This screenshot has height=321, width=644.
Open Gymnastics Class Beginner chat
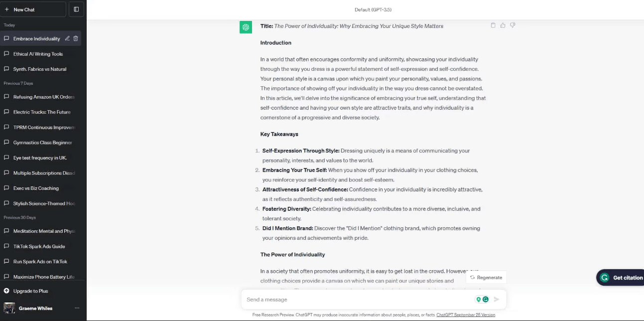click(42, 143)
